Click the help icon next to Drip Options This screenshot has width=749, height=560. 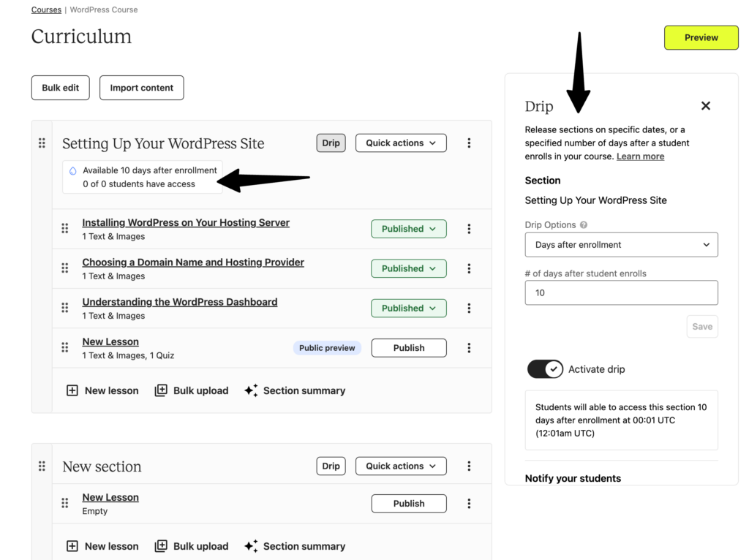point(584,225)
